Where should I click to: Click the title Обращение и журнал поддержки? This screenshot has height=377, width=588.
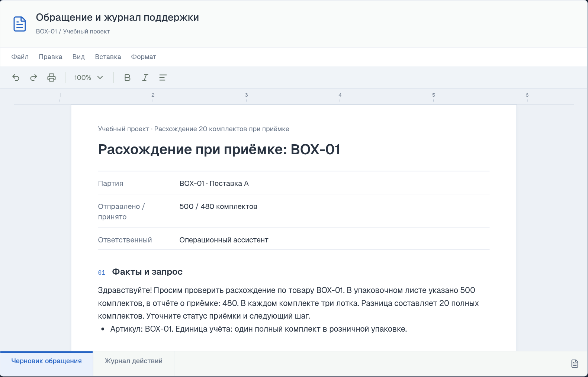118,17
